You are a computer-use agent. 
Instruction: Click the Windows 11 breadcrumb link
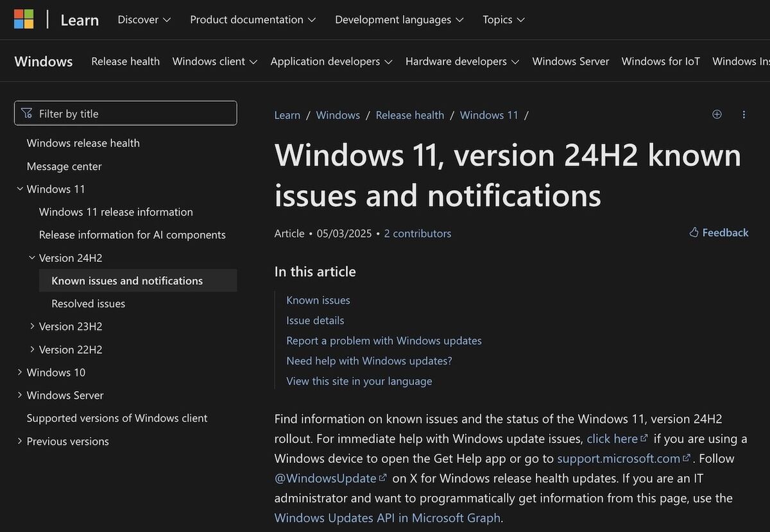click(x=489, y=115)
